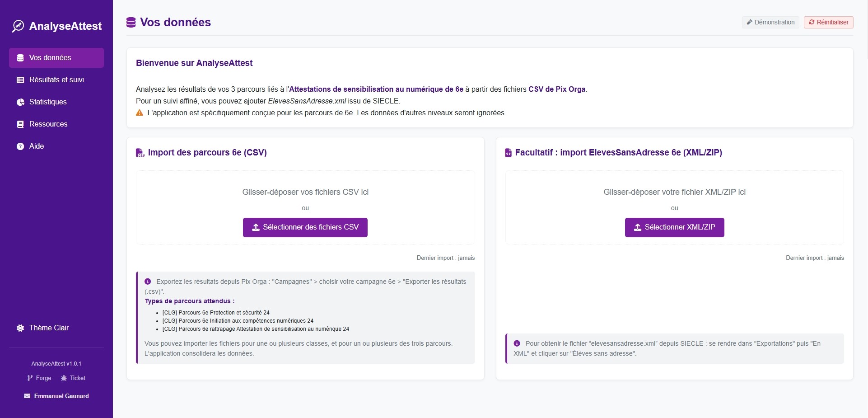868x418 pixels.
Task: Open the Ticket link
Action: pyautogui.click(x=74, y=378)
